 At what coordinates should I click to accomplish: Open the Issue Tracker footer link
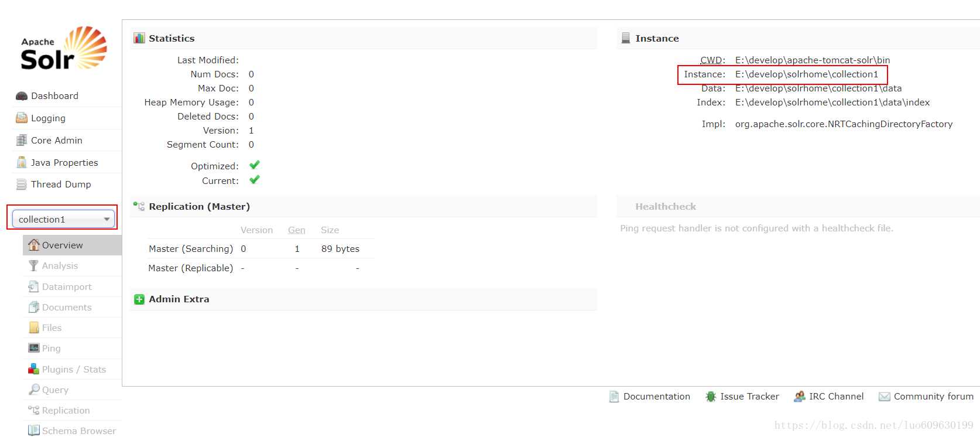(x=750, y=397)
